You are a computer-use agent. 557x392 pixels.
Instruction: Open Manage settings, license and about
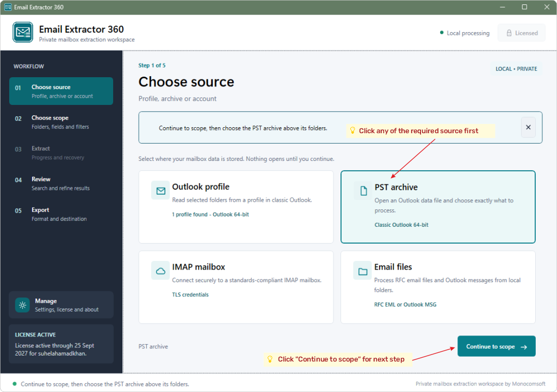(x=61, y=305)
